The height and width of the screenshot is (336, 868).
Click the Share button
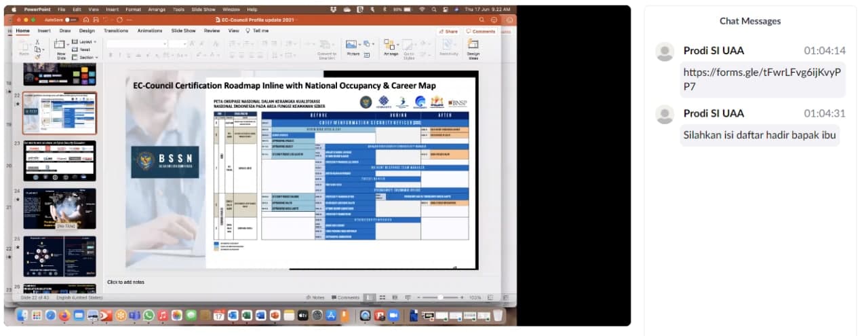point(448,31)
